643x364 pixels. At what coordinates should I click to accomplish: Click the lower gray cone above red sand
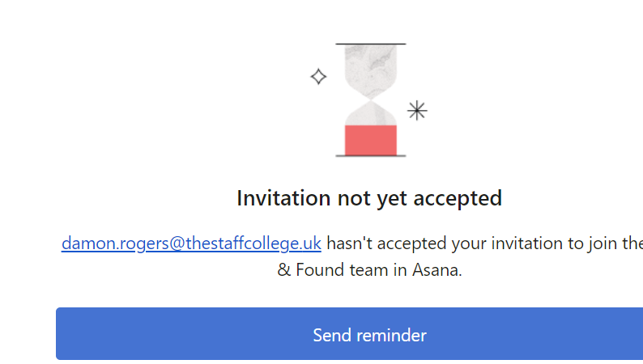[371, 115]
